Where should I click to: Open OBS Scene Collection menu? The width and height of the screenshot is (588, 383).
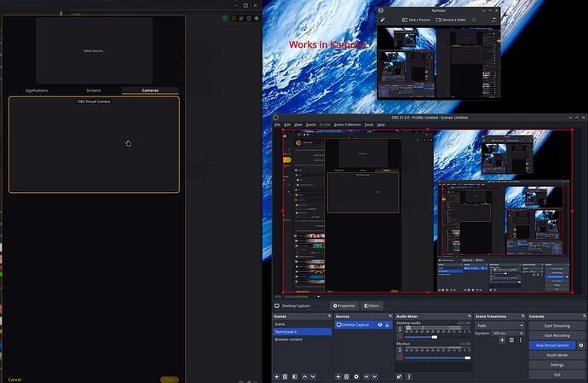pyautogui.click(x=347, y=125)
